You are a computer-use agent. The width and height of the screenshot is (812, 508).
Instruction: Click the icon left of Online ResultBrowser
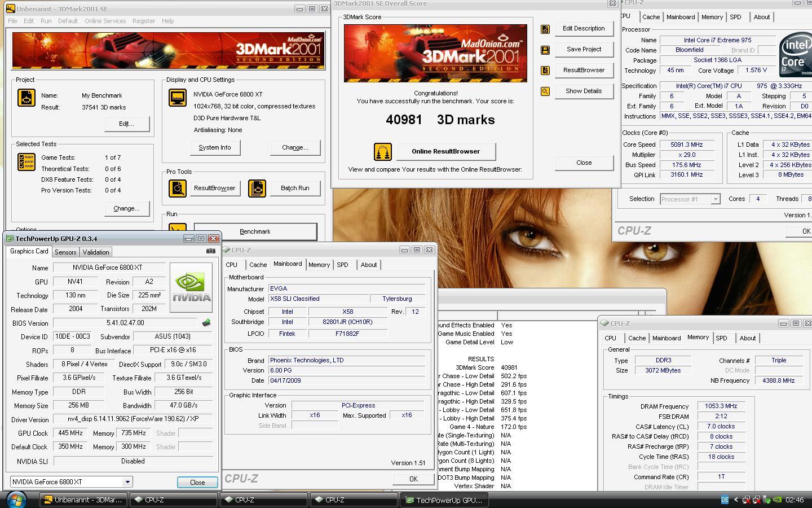(383, 152)
